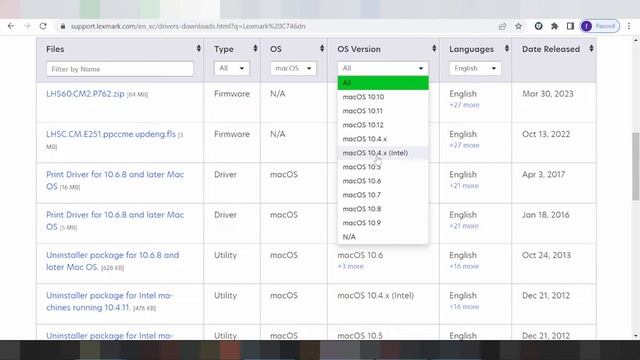
Task: Click the Filter by Name input field
Action: coord(120,69)
